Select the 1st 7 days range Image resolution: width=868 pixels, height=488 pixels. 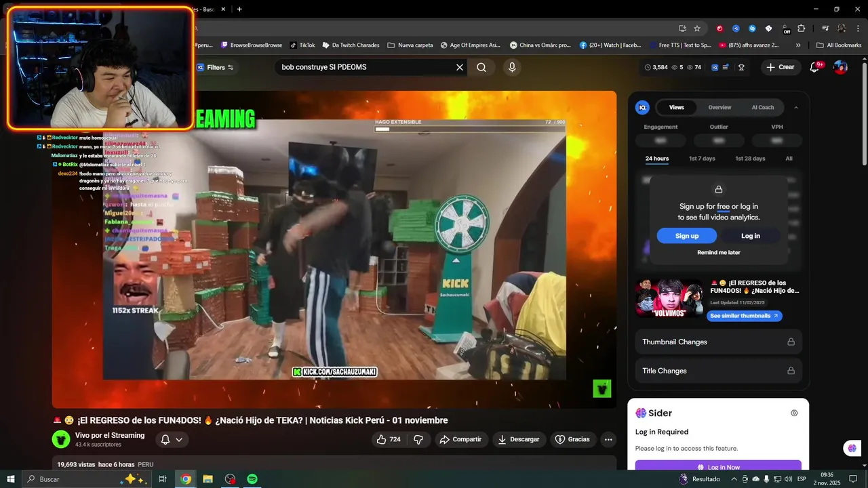coord(702,159)
